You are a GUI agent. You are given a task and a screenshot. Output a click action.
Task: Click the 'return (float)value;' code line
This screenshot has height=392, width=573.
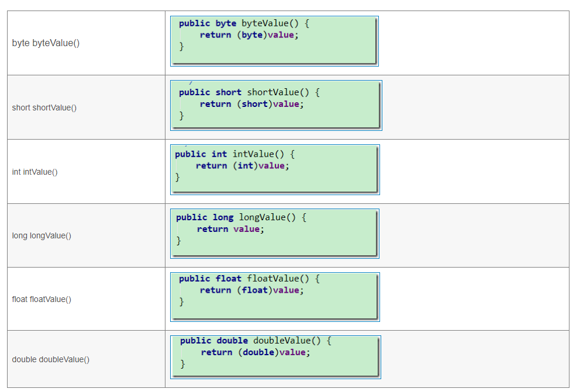[x=252, y=290]
